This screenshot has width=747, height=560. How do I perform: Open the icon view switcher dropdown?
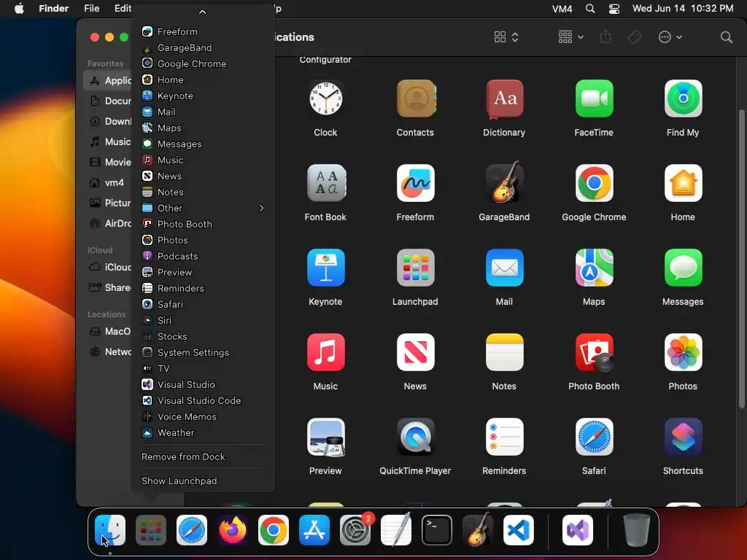click(x=506, y=37)
